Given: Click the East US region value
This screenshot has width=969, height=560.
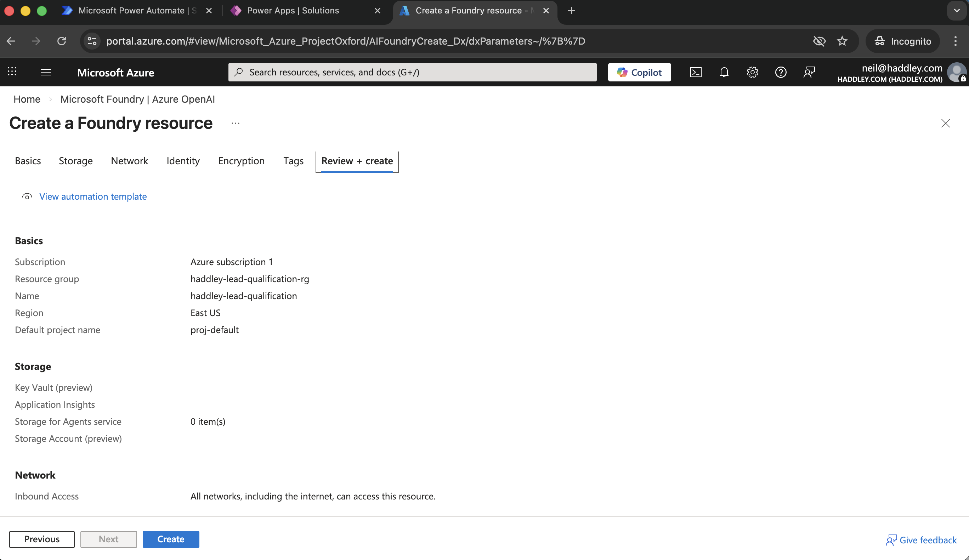Looking at the screenshot, I should [x=205, y=313].
